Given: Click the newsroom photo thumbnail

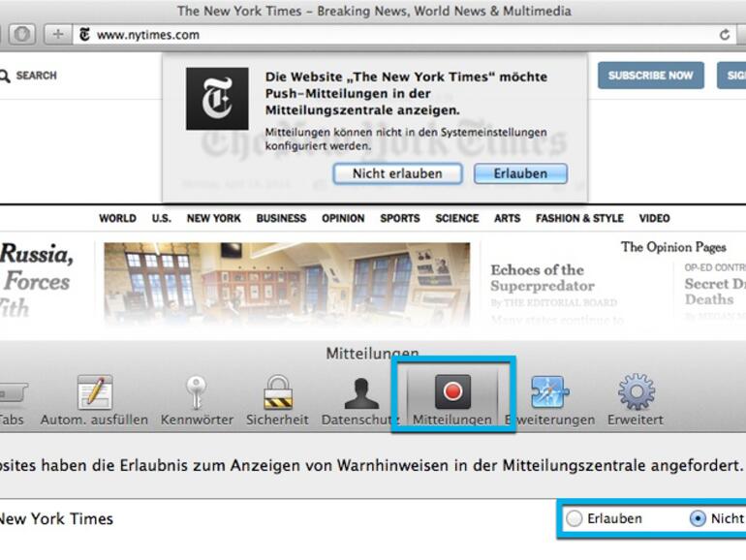Looking at the screenshot, I should pos(287,285).
